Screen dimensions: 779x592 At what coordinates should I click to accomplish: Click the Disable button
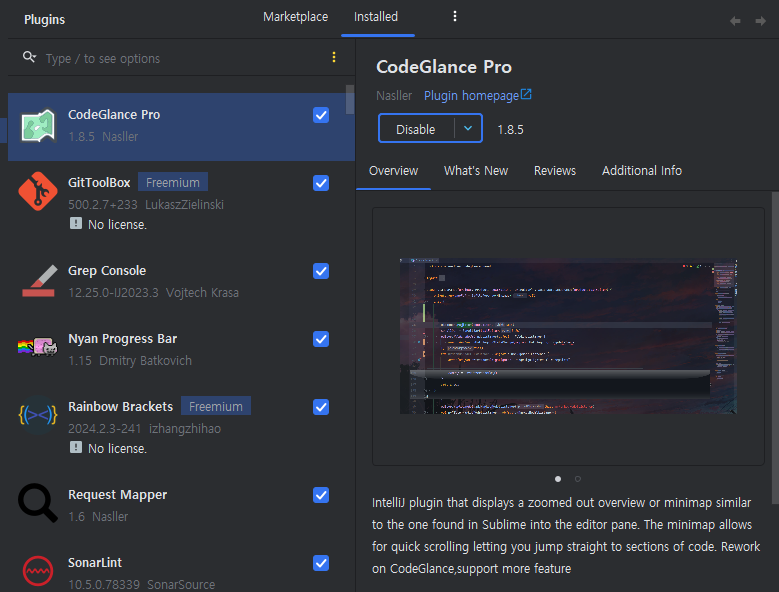[x=416, y=129]
